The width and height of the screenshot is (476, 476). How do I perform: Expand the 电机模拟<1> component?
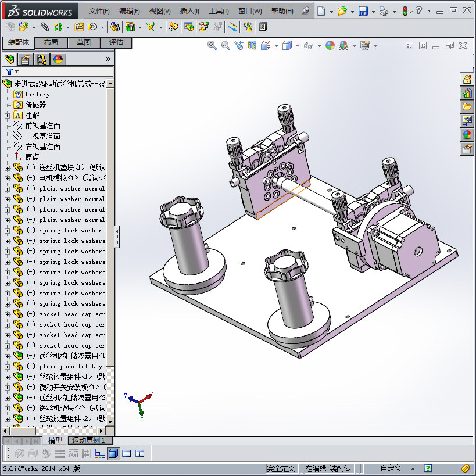pyautogui.click(x=8, y=178)
